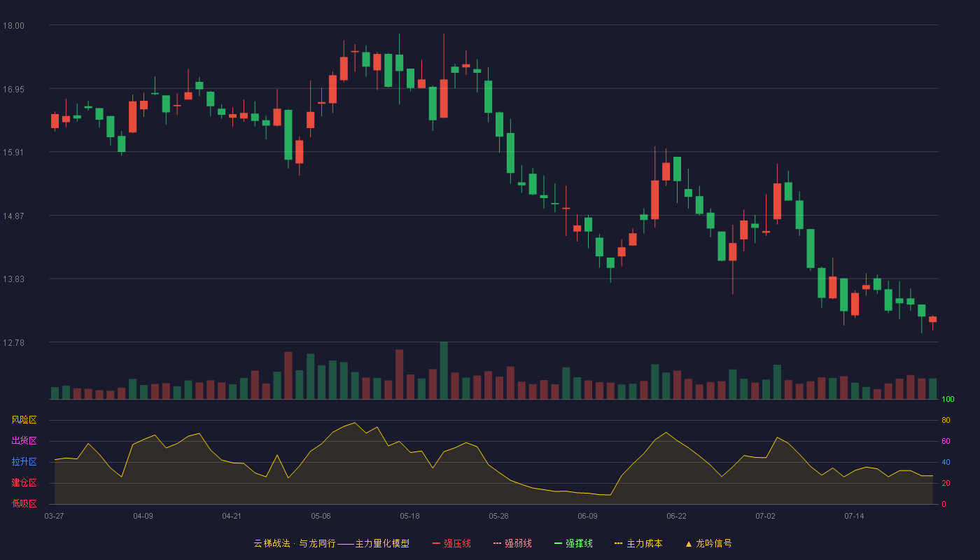
Task: Click the 06-22 date axis marker
Action: (676, 516)
